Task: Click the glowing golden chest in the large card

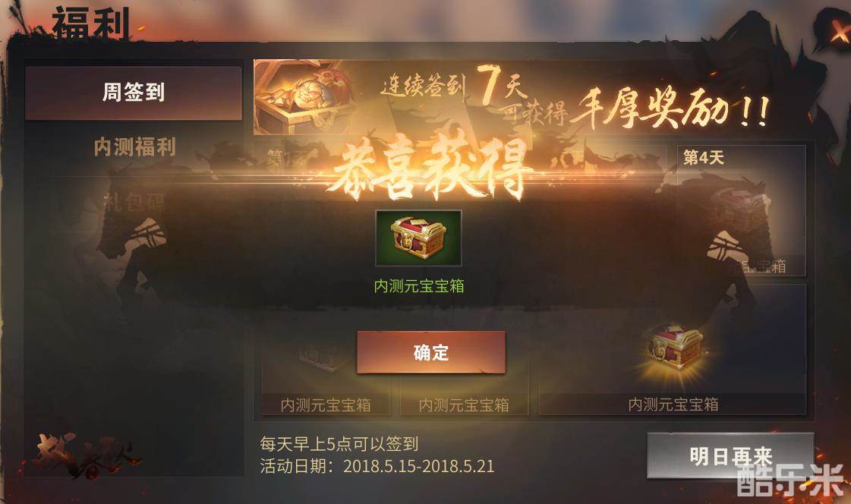Action: pos(675,349)
